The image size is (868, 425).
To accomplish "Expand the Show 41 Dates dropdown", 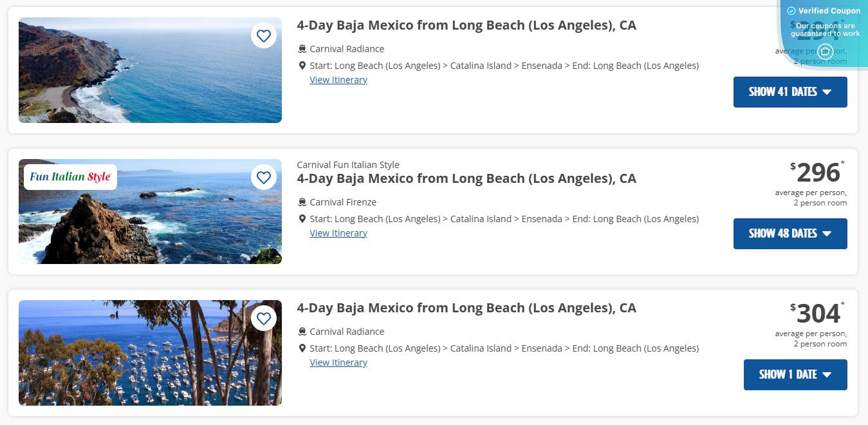I will click(790, 92).
